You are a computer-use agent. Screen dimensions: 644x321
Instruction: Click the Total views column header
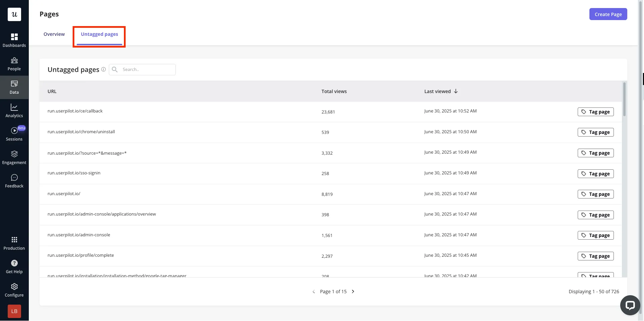pyautogui.click(x=334, y=91)
